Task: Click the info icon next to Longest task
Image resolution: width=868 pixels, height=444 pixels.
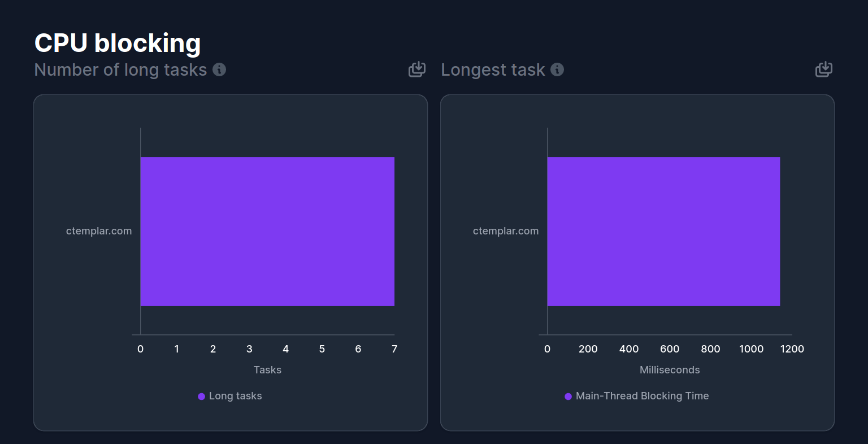Action: 557,70
